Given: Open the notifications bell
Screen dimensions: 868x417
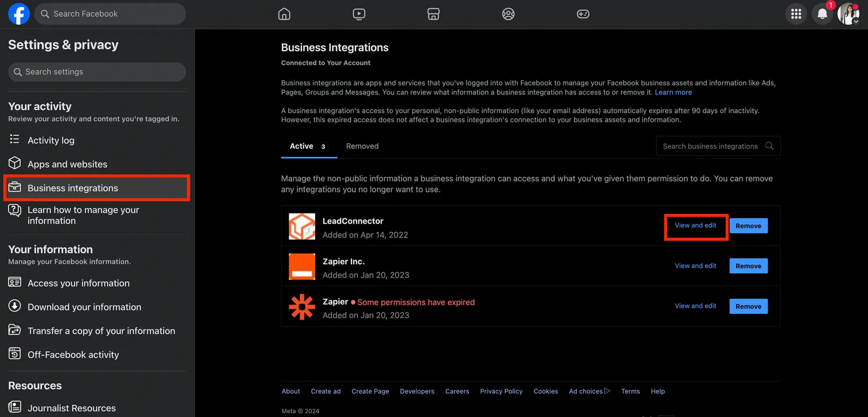Looking at the screenshot, I should pyautogui.click(x=822, y=14).
